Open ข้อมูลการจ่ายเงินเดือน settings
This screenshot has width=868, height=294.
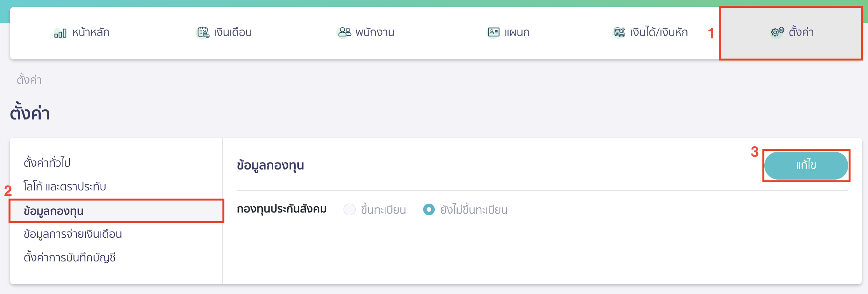click(72, 234)
